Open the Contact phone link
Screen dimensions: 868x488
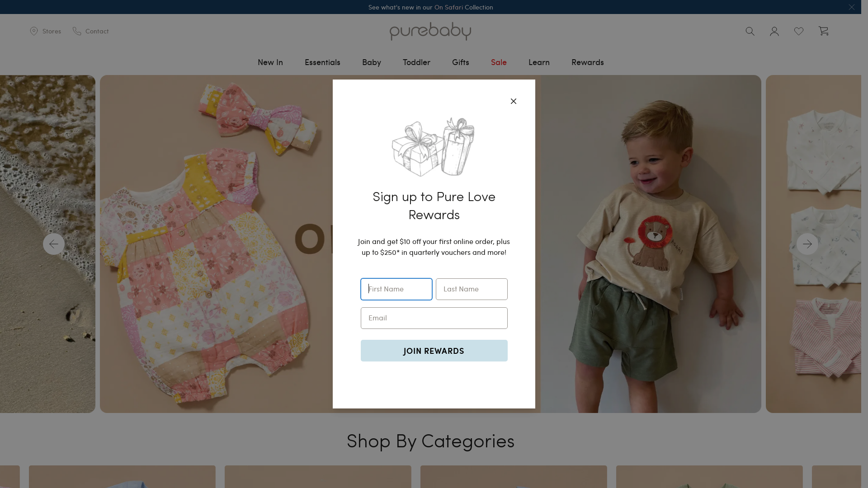coord(90,31)
